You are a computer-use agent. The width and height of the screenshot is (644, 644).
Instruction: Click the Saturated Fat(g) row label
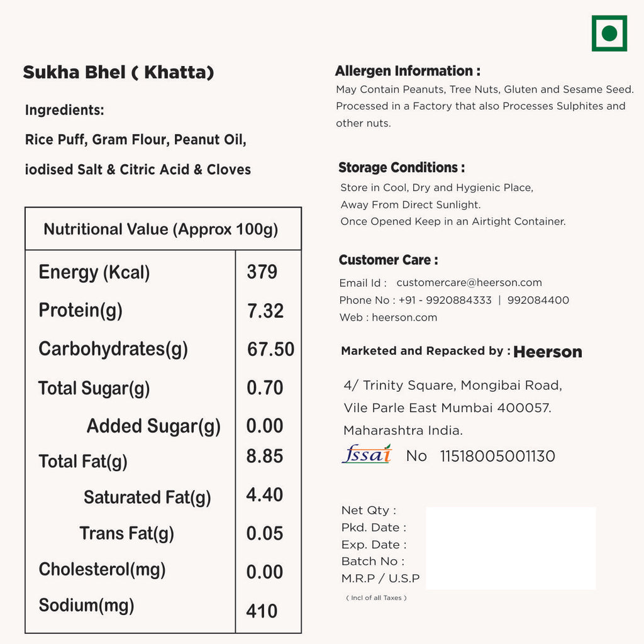pyautogui.click(x=147, y=497)
